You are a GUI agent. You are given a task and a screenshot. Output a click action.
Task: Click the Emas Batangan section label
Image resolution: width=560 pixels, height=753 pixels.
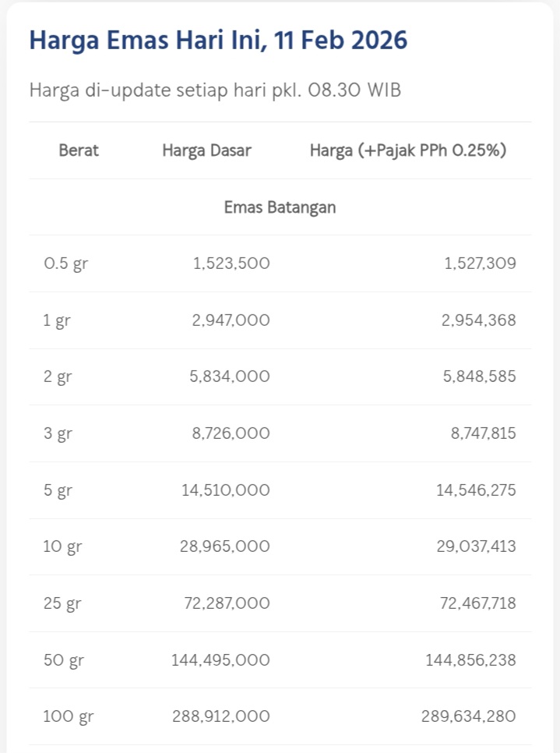[x=280, y=207]
